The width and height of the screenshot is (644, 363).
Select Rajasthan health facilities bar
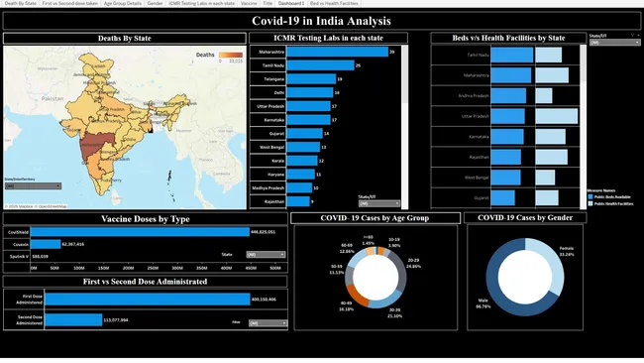(x=552, y=157)
